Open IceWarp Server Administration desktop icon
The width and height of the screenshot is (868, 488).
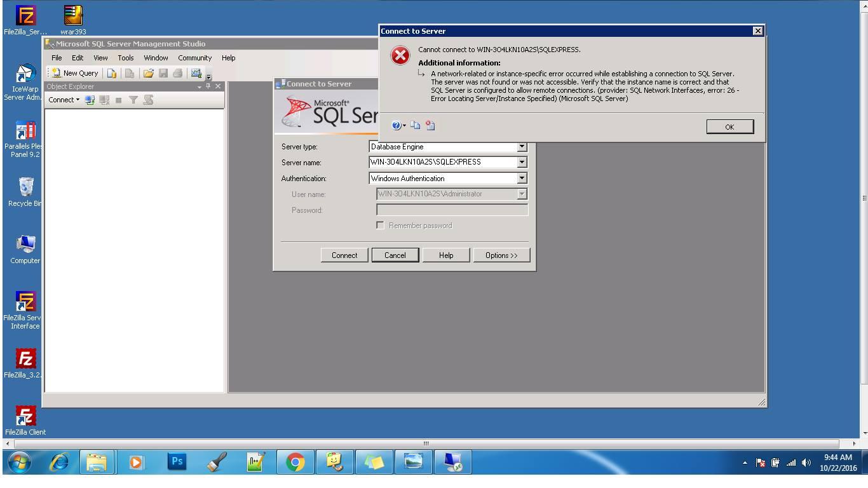pos(25,82)
